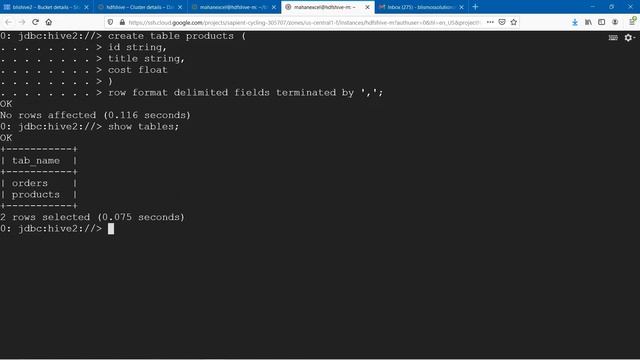This screenshot has height=360, width=640.
Task: Close the Inbox tab
Action: (461, 7)
